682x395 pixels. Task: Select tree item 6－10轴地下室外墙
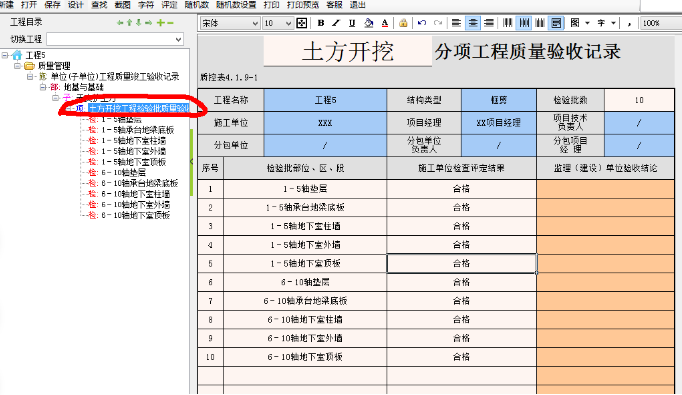(136, 204)
